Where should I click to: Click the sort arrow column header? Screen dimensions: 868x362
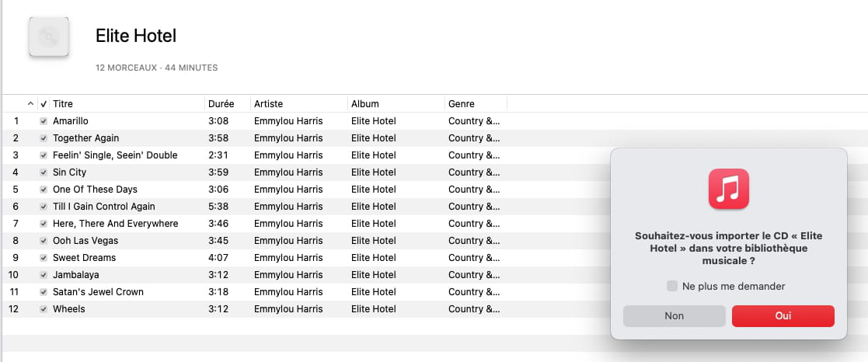click(31, 103)
